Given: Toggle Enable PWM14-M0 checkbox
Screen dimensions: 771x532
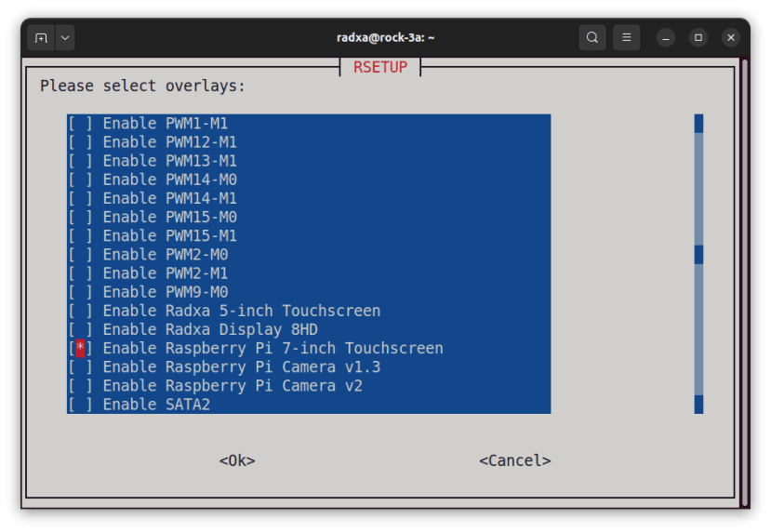Looking at the screenshot, I should pyautogui.click(x=80, y=180).
